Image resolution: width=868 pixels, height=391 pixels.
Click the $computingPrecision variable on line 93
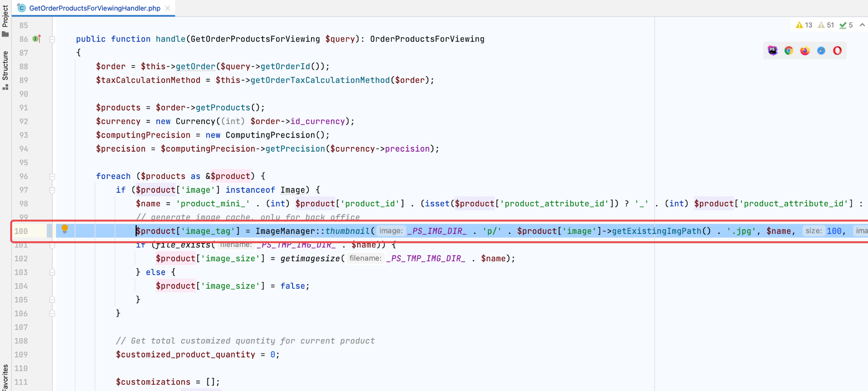click(x=143, y=135)
